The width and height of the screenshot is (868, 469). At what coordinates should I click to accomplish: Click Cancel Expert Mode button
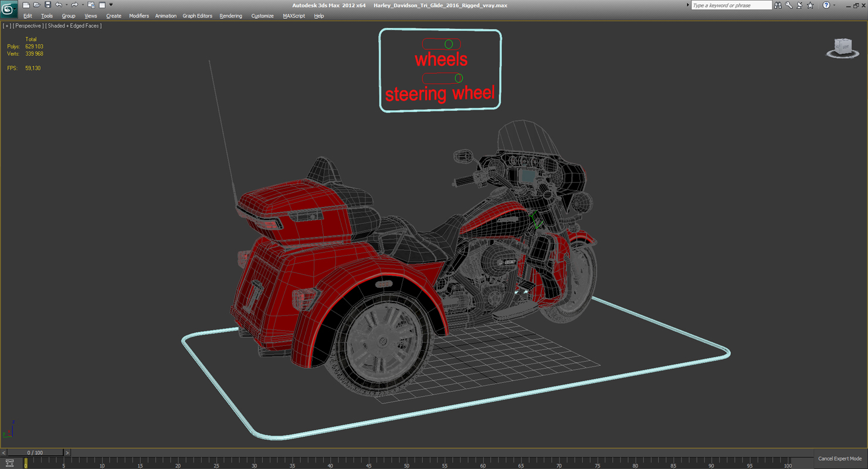click(840, 458)
